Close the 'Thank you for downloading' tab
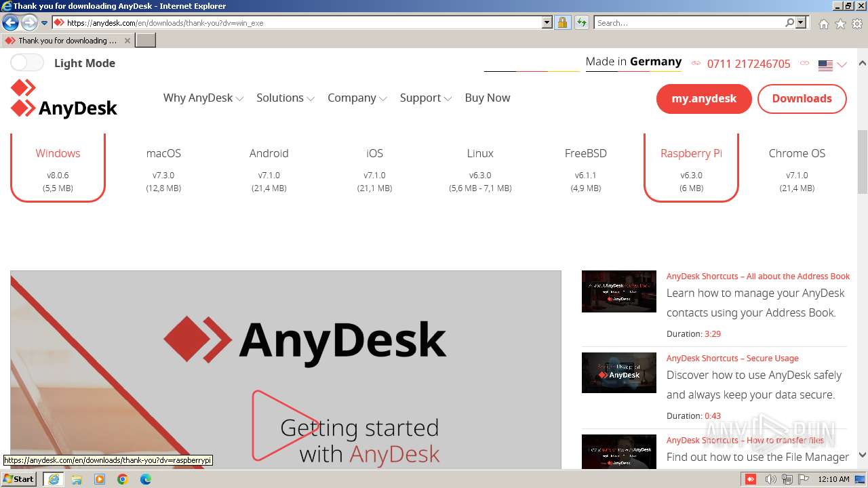The width and height of the screenshot is (868, 488). coord(127,41)
